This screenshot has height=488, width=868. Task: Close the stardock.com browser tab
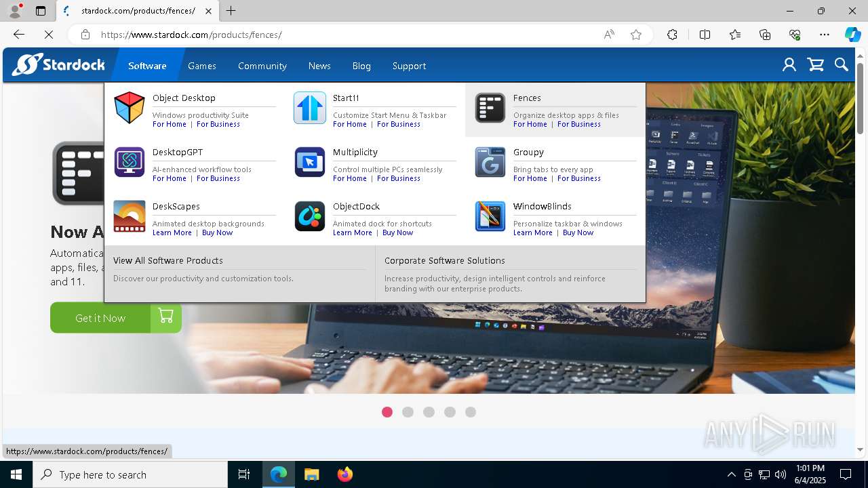pyautogui.click(x=208, y=11)
